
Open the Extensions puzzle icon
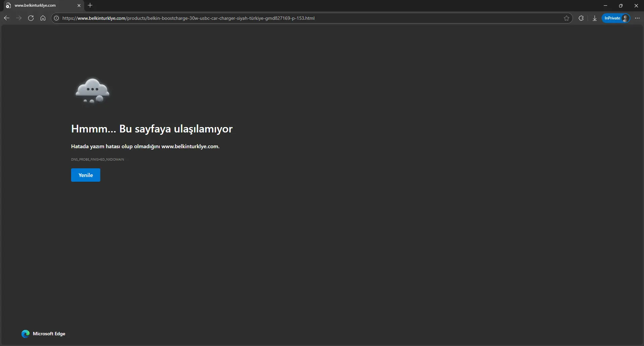coord(581,18)
